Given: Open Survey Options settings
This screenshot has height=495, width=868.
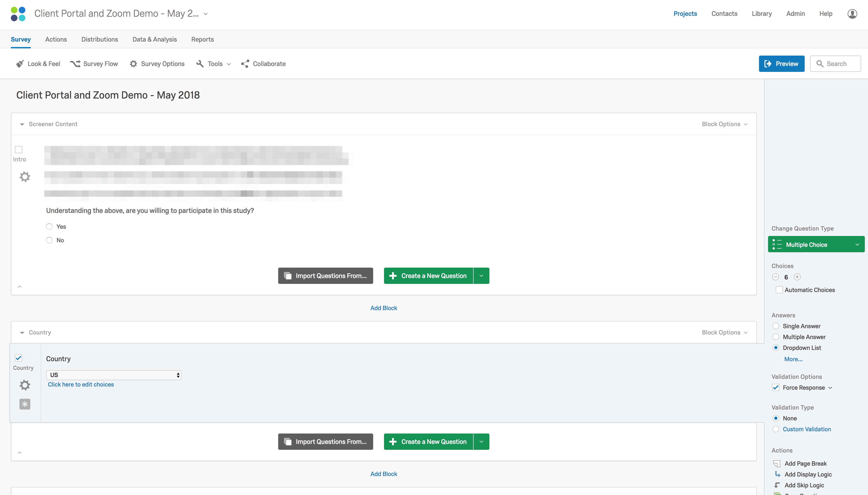Looking at the screenshot, I should click(157, 64).
